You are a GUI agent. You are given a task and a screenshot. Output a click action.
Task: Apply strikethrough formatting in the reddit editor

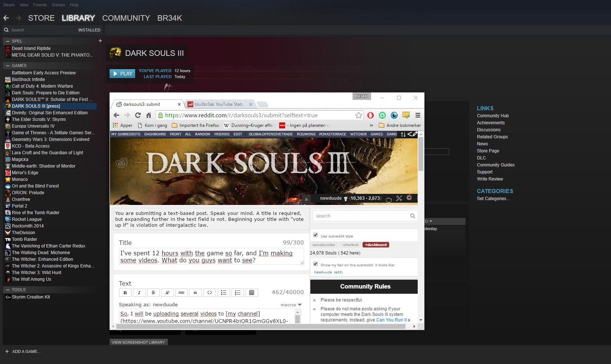(153, 293)
